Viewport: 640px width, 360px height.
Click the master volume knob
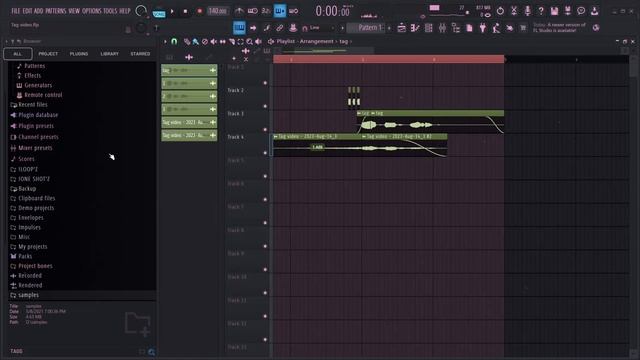pyautogui.click(x=141, y=11)
